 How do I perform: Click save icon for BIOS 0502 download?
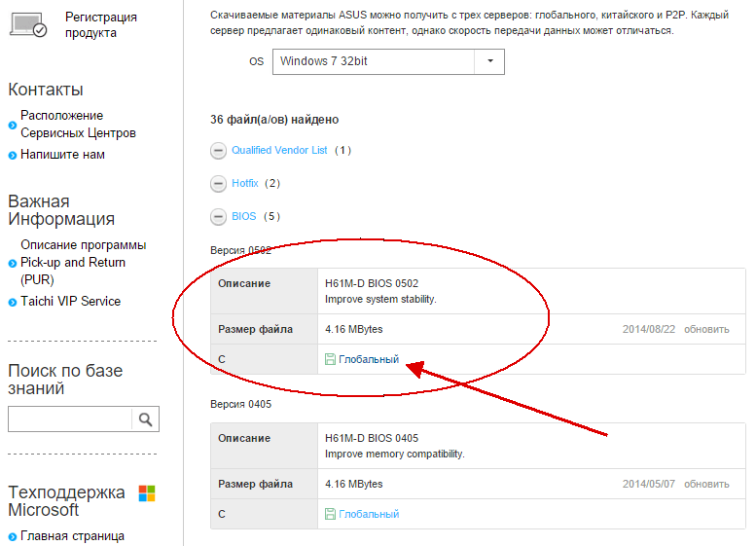[x=330, y=359]
